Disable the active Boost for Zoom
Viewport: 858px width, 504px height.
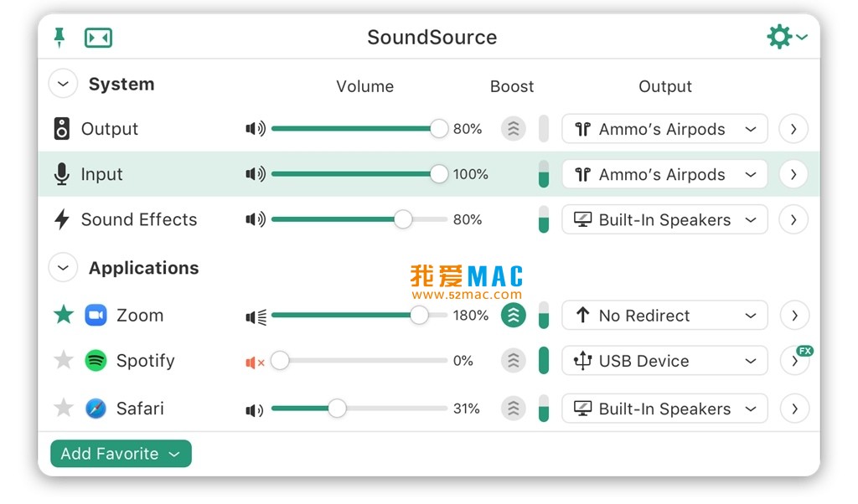pyautogui.click(x=514, y=316)
